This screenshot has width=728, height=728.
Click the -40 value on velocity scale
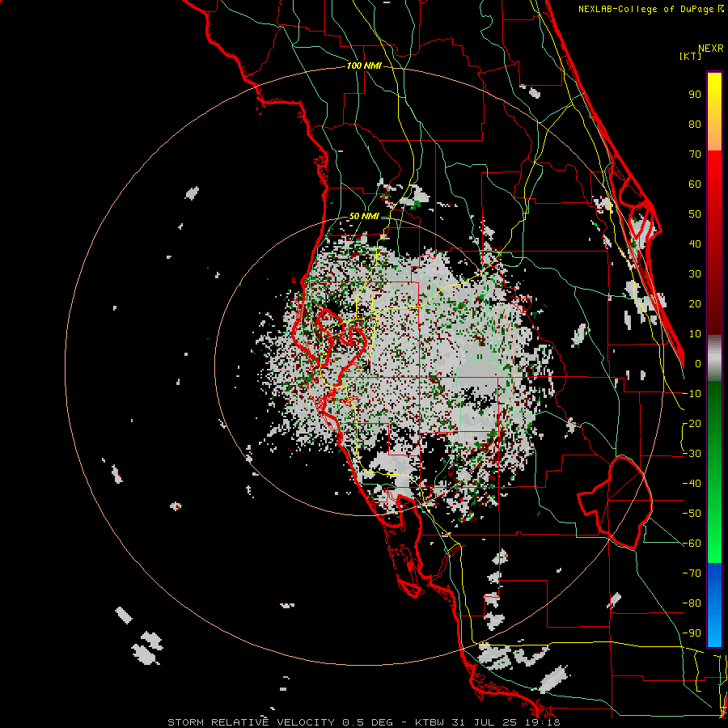(692, 484)
